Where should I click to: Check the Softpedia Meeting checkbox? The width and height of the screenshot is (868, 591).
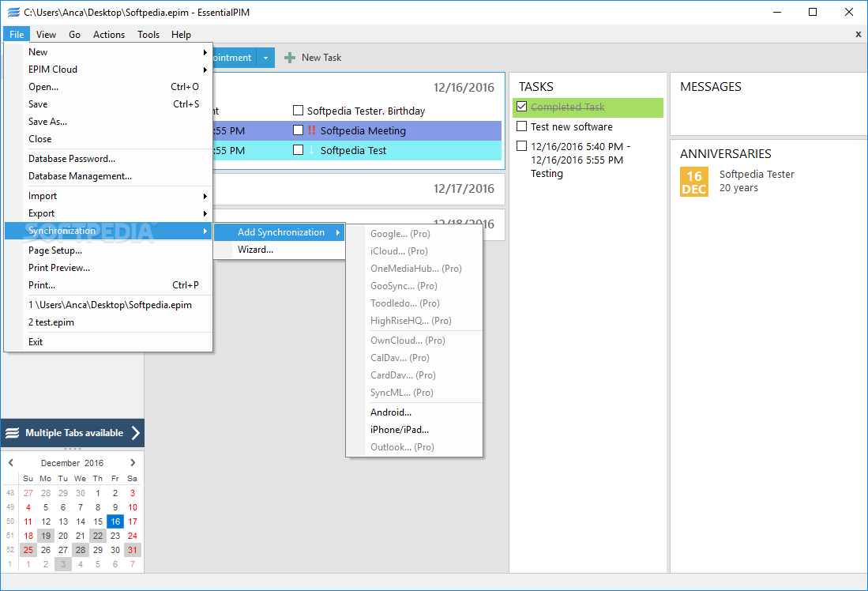coord(298,130)
